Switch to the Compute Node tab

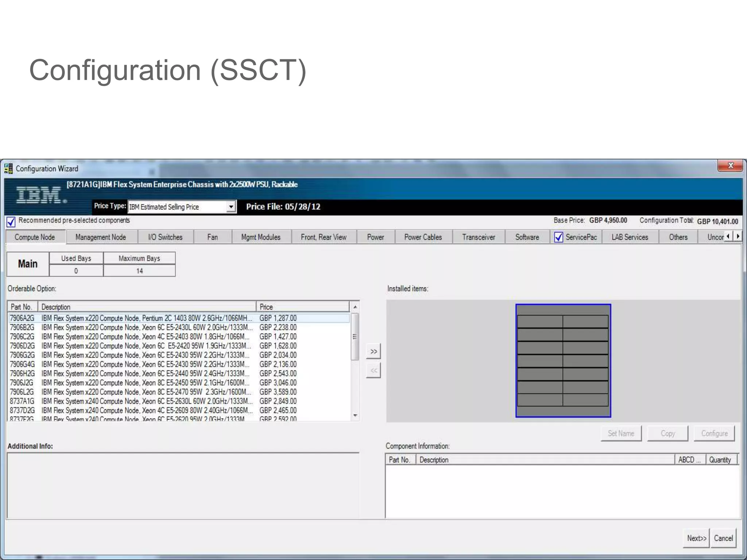coord(35,237)
